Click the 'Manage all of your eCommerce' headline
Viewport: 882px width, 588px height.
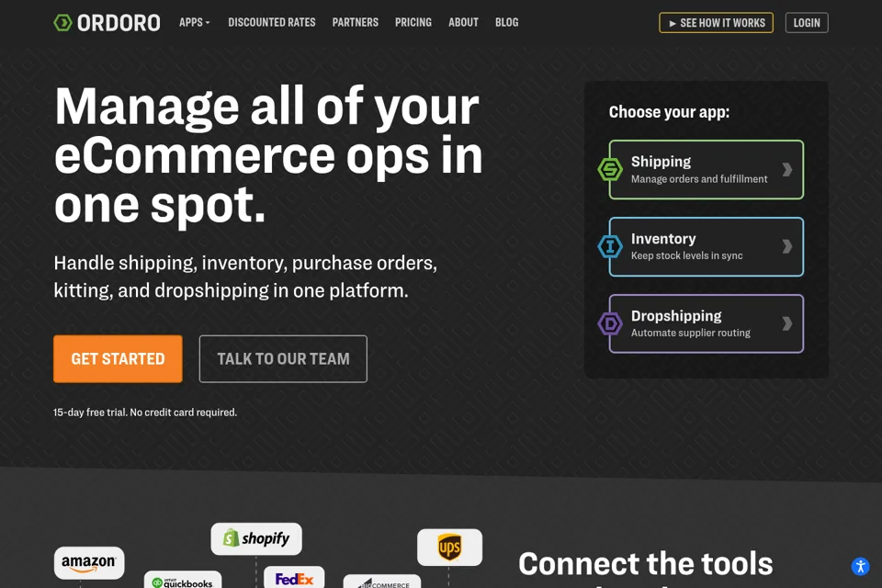[x=268, y=155]
